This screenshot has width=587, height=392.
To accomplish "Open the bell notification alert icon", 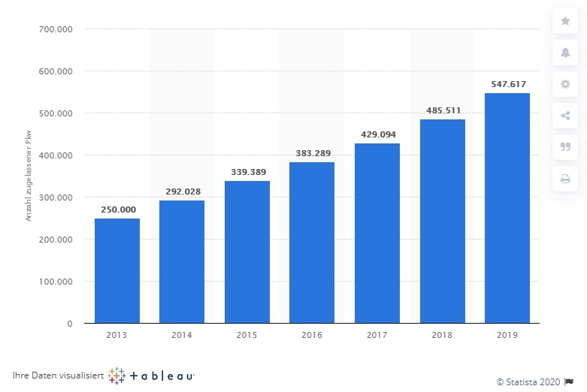I will pyautogui.click(x=565, y=53).
